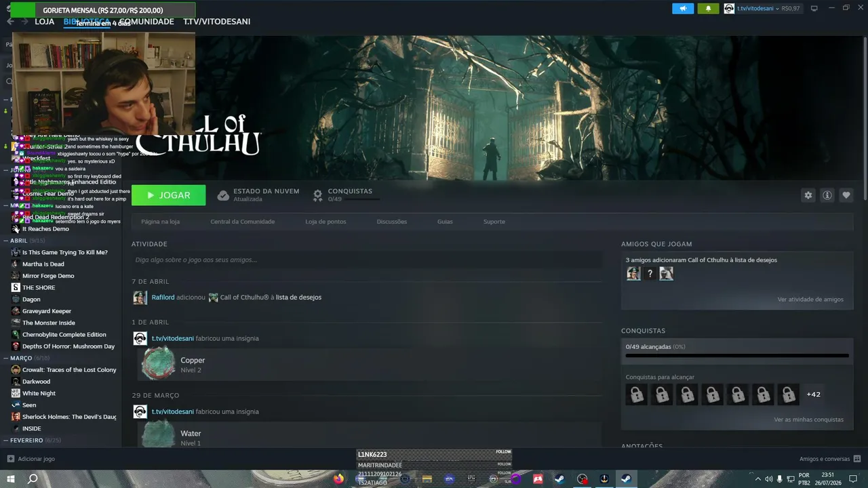This screenshot has width=868, height=488.
Task: Open Windows Start menu
Action: [x=11, y=479]
